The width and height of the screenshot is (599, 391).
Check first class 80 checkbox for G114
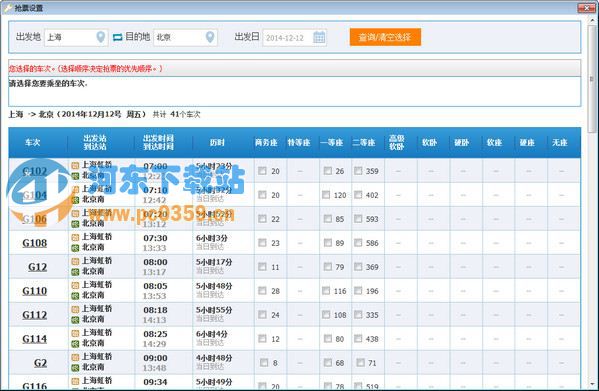click(x=328, y=338)
